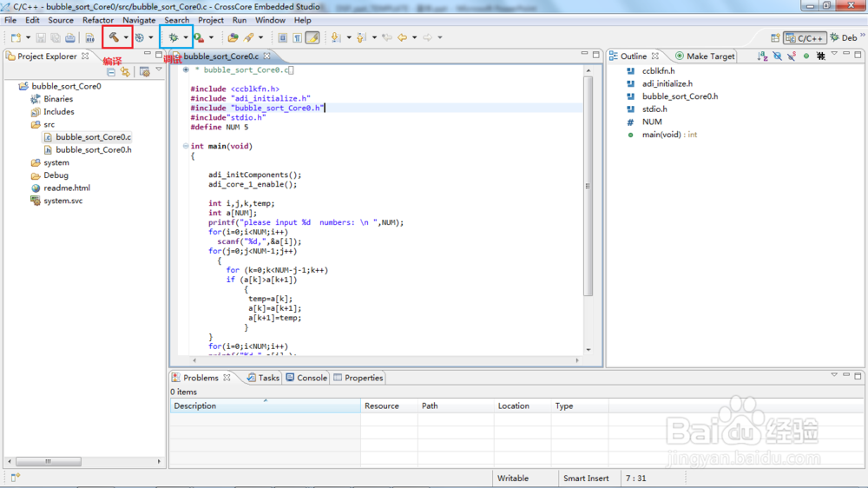
Task: Click the editor scroll down arrow
Action: [x=588, y=350]
